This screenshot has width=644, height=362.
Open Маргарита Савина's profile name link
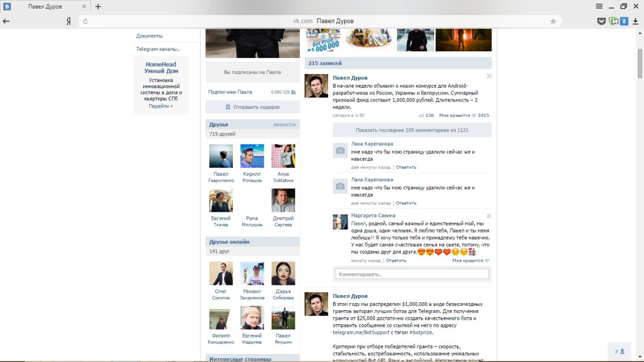(x=373, y=215)
